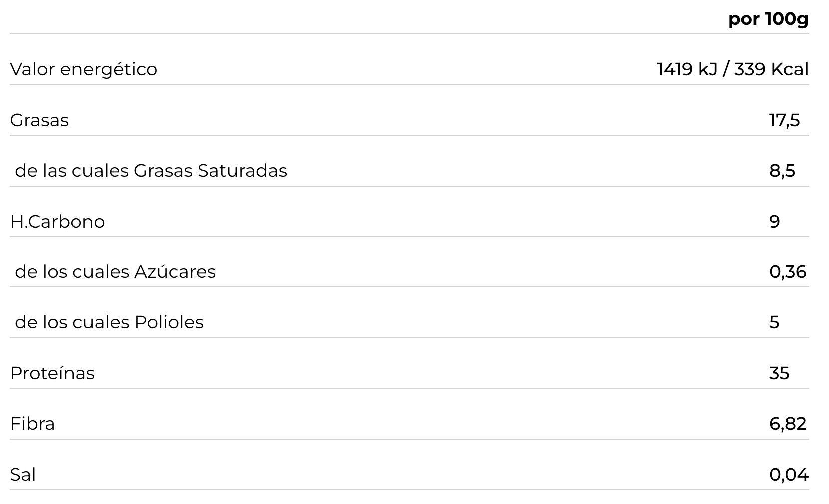Select the "Sal" row label
The width and height of the screenshot is (829, 504).
coord(23,475)
